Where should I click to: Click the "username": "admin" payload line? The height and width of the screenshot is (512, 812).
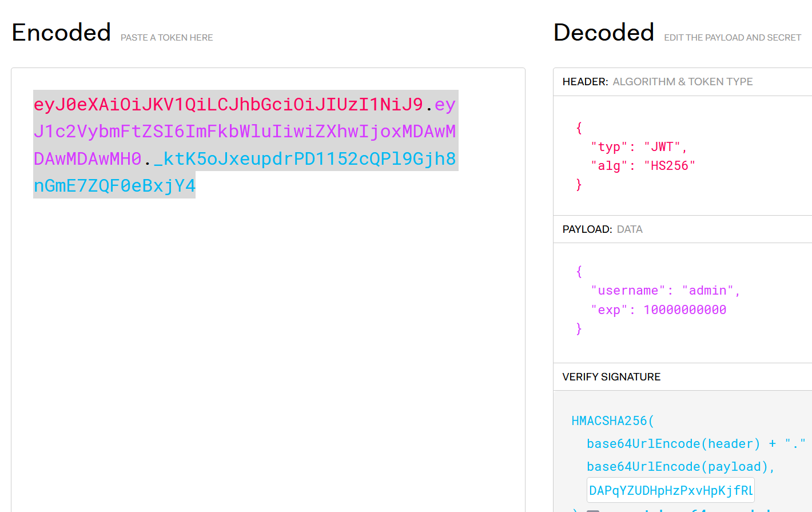pos(666,291)
